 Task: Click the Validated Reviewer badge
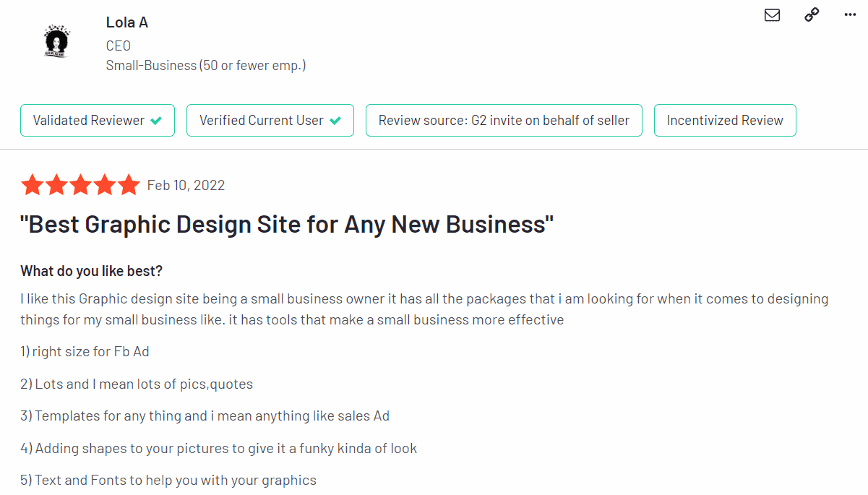[98, 121]
